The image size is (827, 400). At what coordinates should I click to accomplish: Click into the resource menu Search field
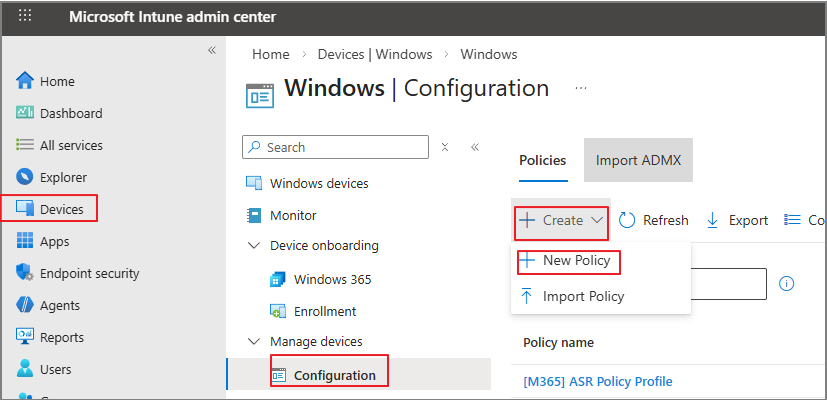pos(335,147)
